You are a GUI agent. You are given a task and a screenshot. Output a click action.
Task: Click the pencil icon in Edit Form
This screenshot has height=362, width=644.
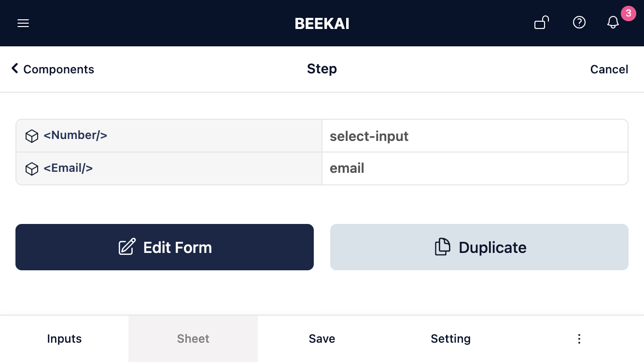tap(127, 247)
